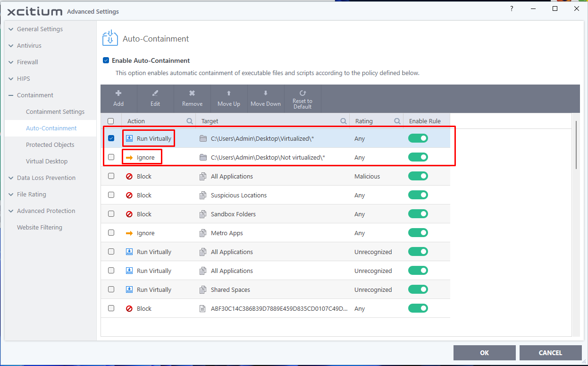Uncheck the Enable Auto-Containment checkbox
The height and width of the screenshot is (366, 588).
point(106,60)
